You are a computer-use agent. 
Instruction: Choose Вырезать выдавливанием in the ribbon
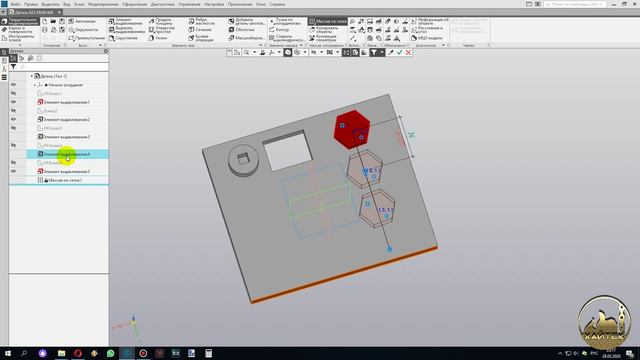coord(127,30)
